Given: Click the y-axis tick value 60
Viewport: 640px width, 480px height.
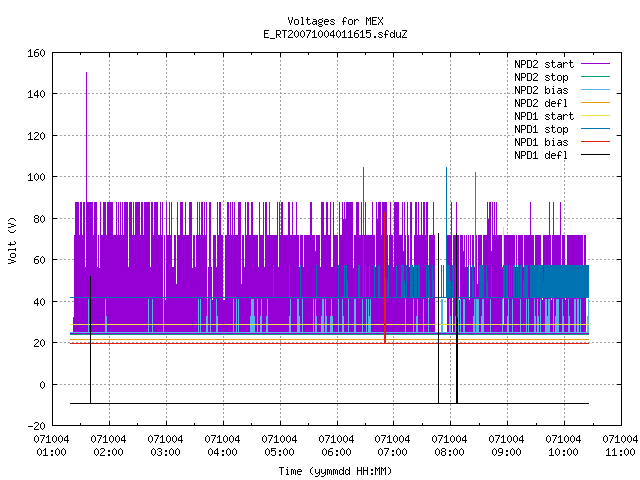Looking at the screenshot, I should tap(39, 260).
